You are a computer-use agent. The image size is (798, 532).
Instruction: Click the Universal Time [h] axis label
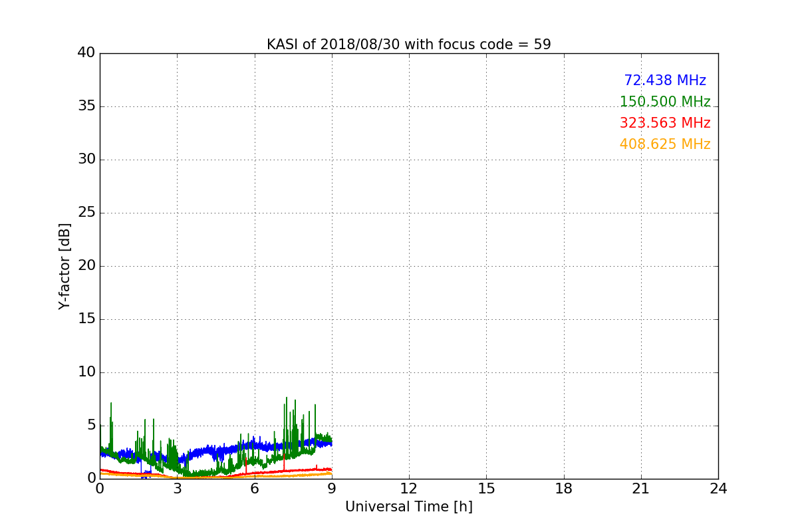point(408,507)
